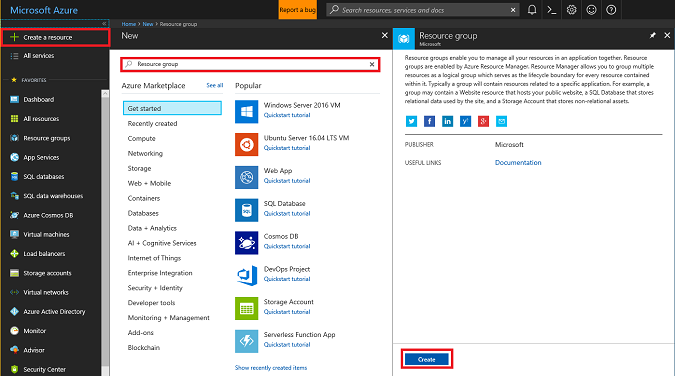Click the feedback smiley icon
The width and height of the screenshot is (675, 376).
click(591, 10)
